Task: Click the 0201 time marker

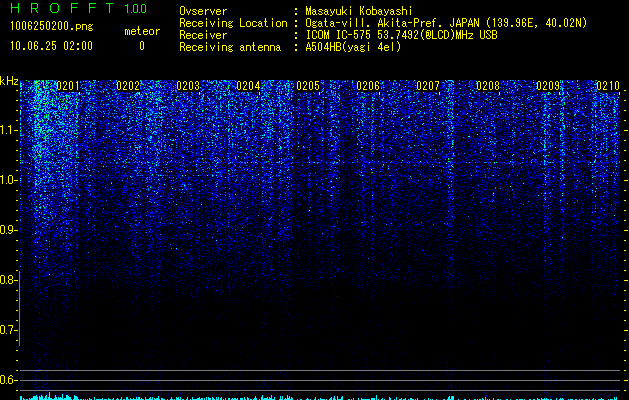Action: [x=68, y=86]
